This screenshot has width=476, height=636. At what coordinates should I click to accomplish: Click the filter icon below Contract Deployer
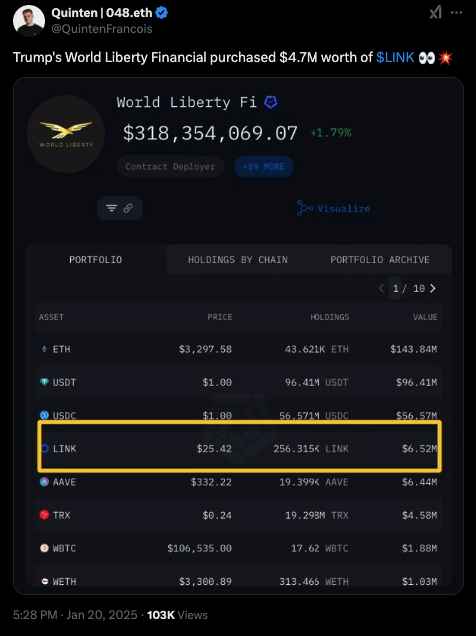(x=111, y=208)
